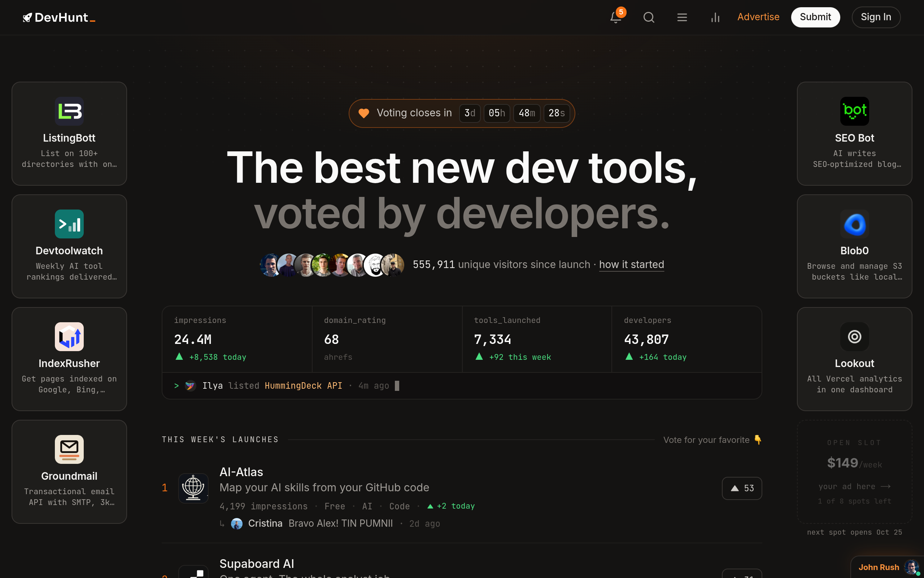The width and height of the screenshot is (924, 578).
Task: Click Ilya's avatar in activity feed
Action: point(191,386)
